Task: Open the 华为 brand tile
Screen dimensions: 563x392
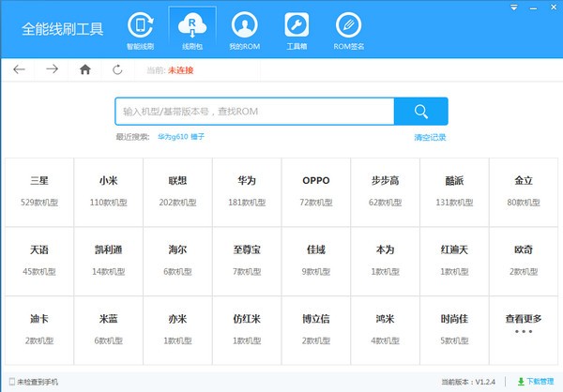Action: 247,192
